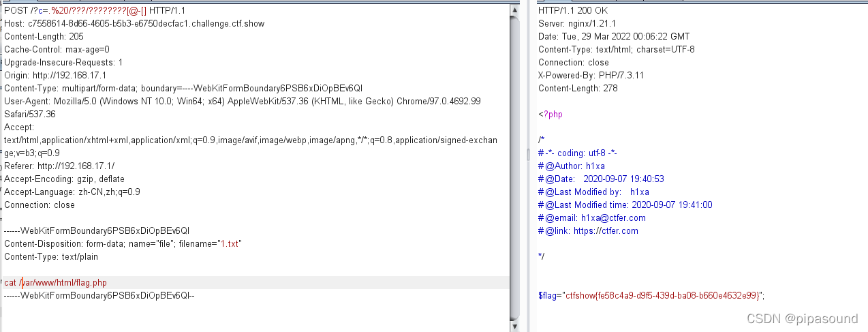Image resolution: width=868 pixels, height=332 pixels.
Task: Click the $flag ctfshow value line
Action: pyautogui.click(x=652, y=296)
